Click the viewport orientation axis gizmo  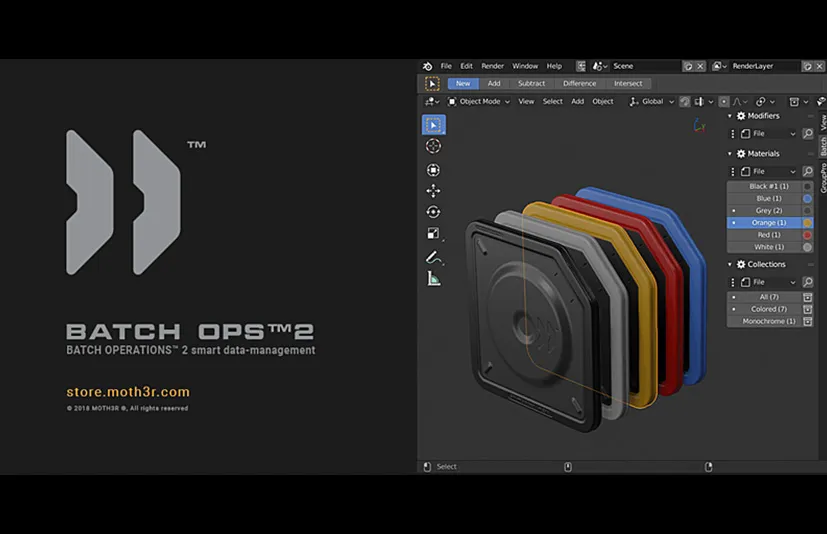[699, 126]
